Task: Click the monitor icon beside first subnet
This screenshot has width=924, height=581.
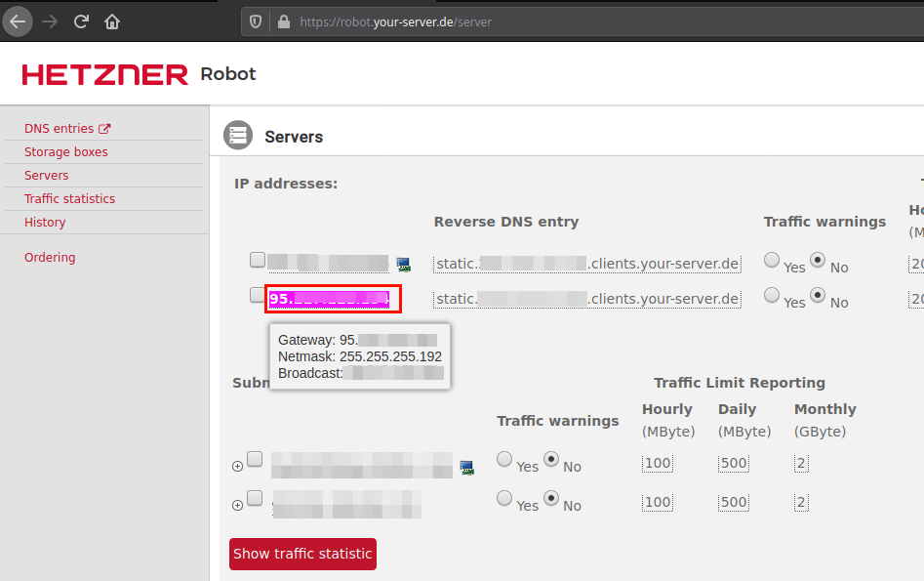Action: [466, 469]
